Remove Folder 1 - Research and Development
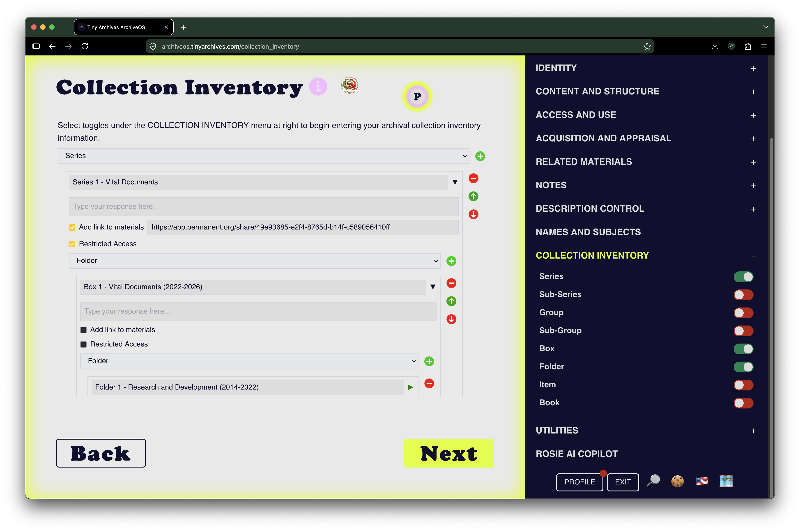 pos(429,383)
